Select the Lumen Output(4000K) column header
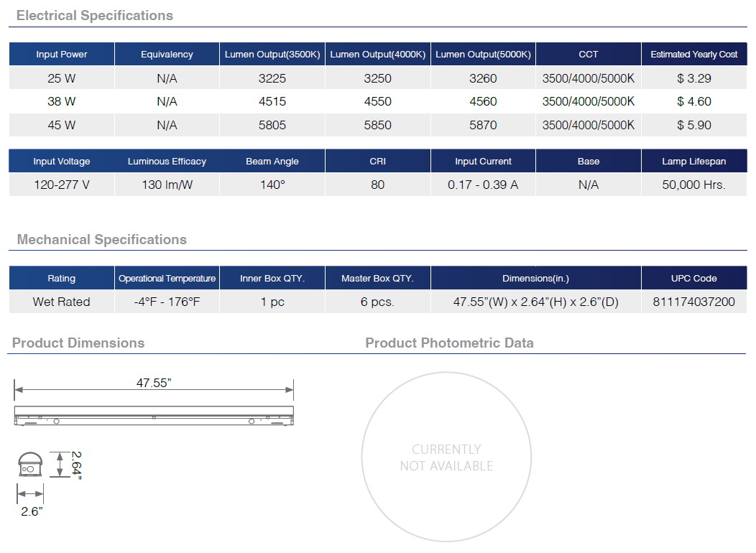 click(378, 55)
